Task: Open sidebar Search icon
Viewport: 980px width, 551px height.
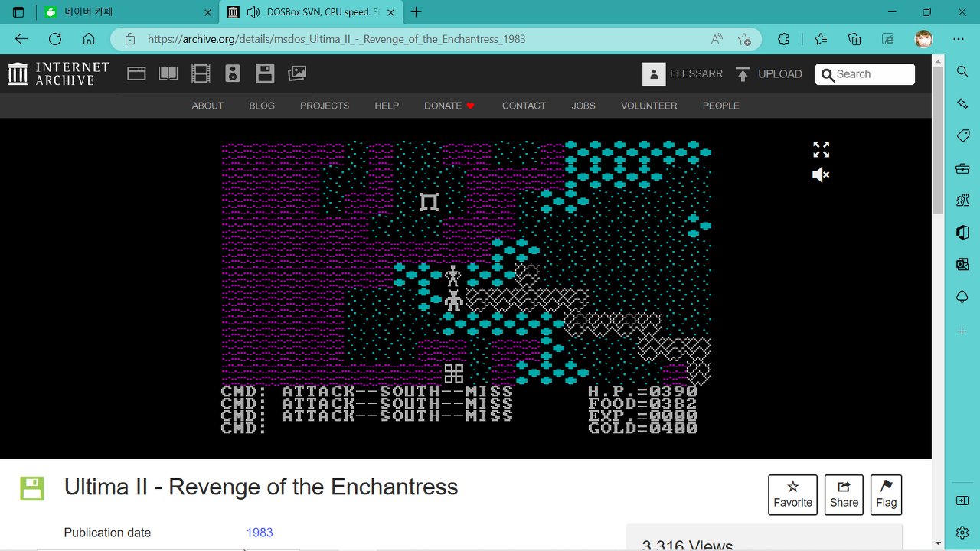Action: pos(962,71)
